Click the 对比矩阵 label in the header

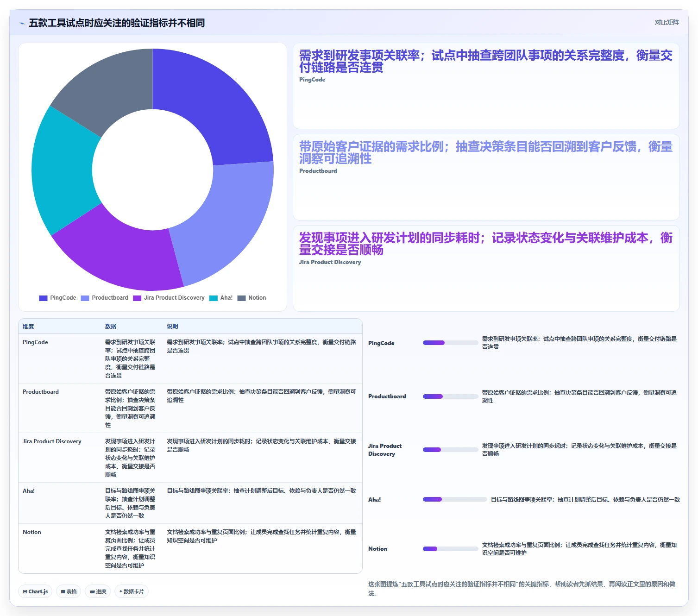pyautogui.click(x=667, y=22)
